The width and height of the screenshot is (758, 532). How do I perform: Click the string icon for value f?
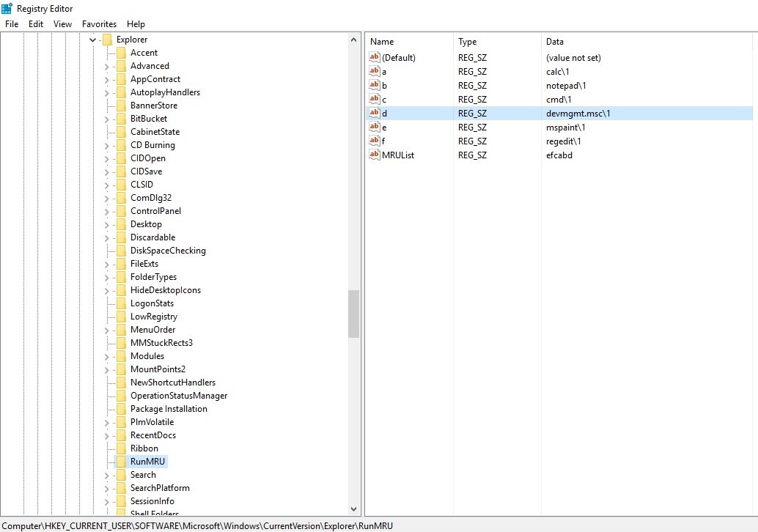375,141
